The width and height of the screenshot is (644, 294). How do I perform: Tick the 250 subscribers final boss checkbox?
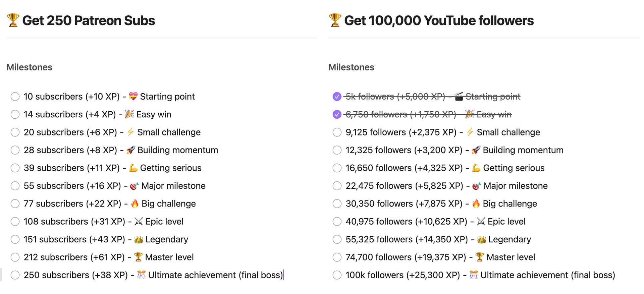point(15,275)
